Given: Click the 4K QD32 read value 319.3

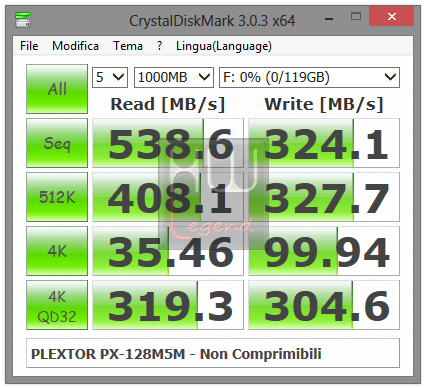Looking at the screenshot, I should pyautogui.click(x=168, y=305).
